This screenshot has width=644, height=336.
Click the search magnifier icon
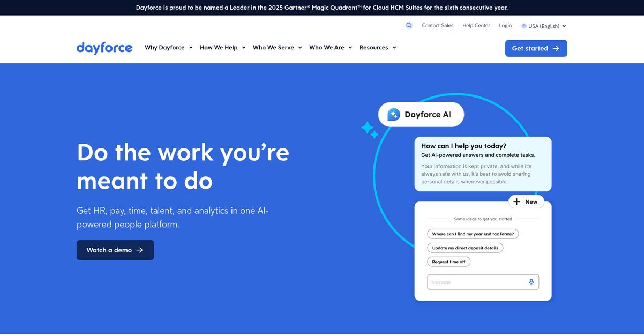[409, 25]
